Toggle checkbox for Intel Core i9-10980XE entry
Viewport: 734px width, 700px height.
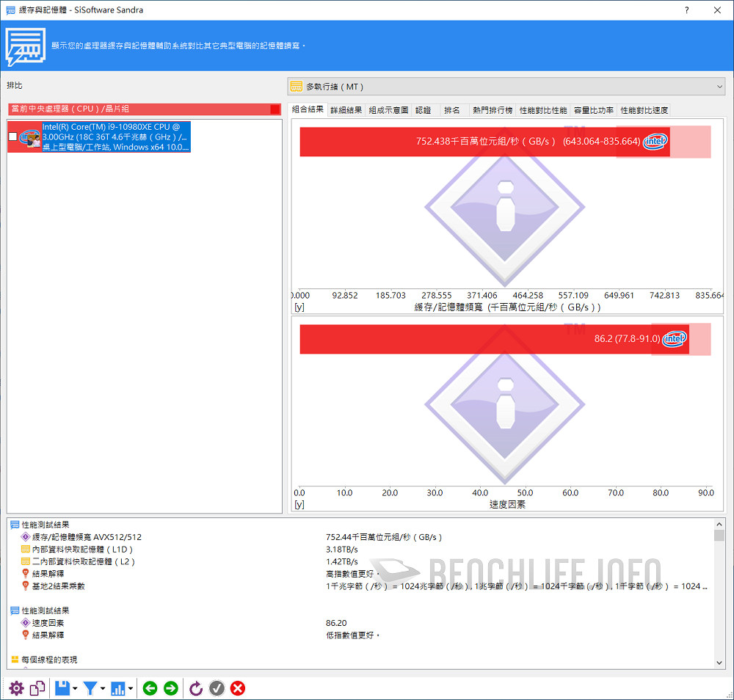tap(12, 136)
